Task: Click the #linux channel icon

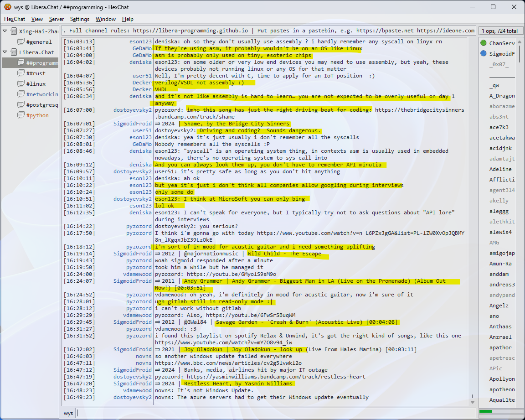Action: click(x=21, y=84)
